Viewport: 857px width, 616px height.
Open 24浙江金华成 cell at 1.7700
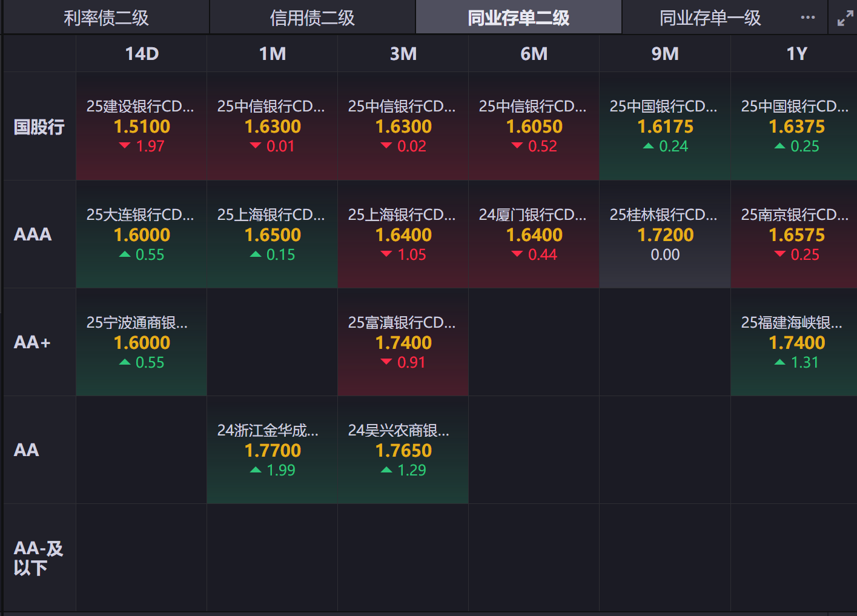click(273, 450)
